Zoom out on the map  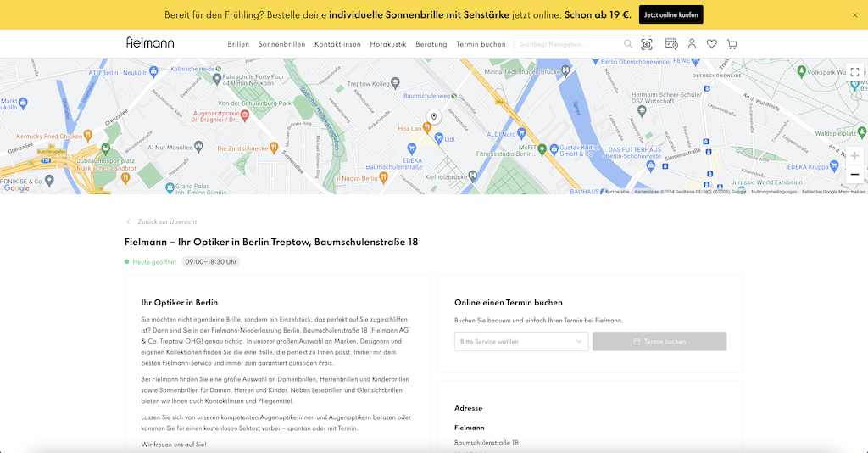[854, 175]
